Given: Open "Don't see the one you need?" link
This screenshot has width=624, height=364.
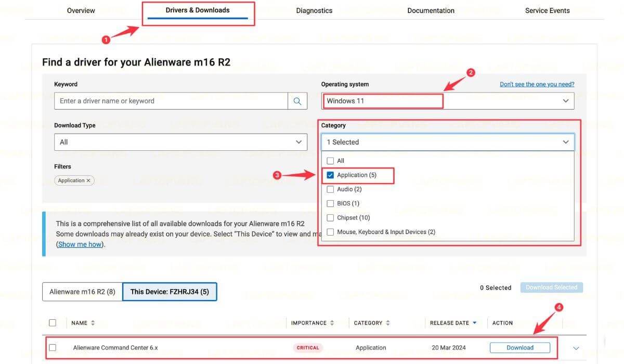Looking at the screenshot, I should pyautogui.click(x=537, y=84).
